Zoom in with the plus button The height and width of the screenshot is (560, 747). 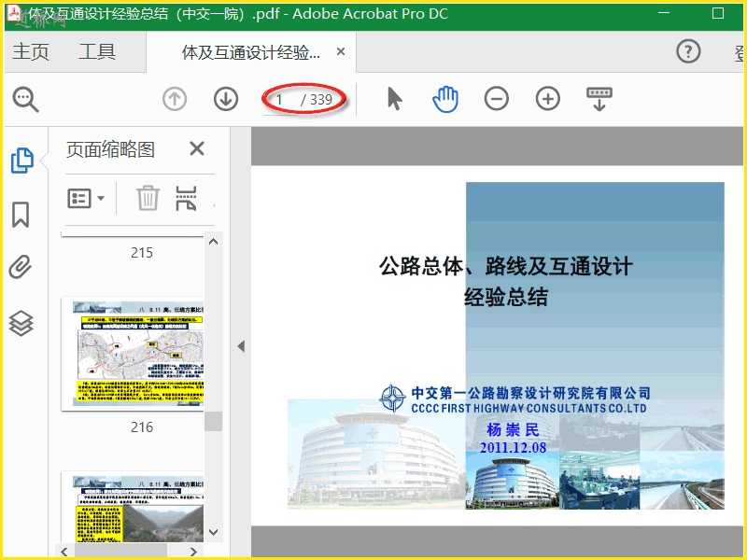pyautogui.click(x=548, y=99)
